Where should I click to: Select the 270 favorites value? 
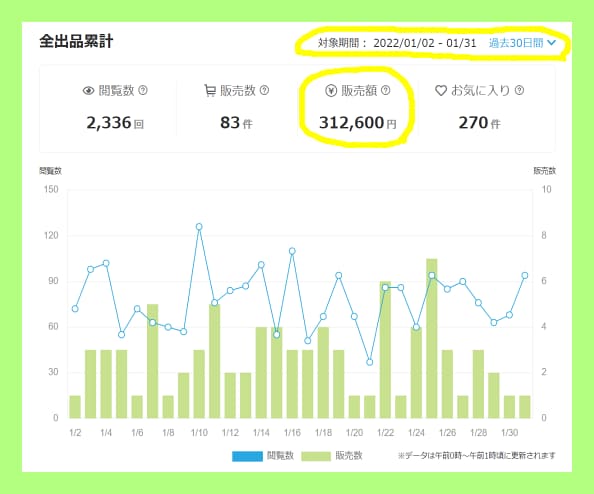[473, 123]
